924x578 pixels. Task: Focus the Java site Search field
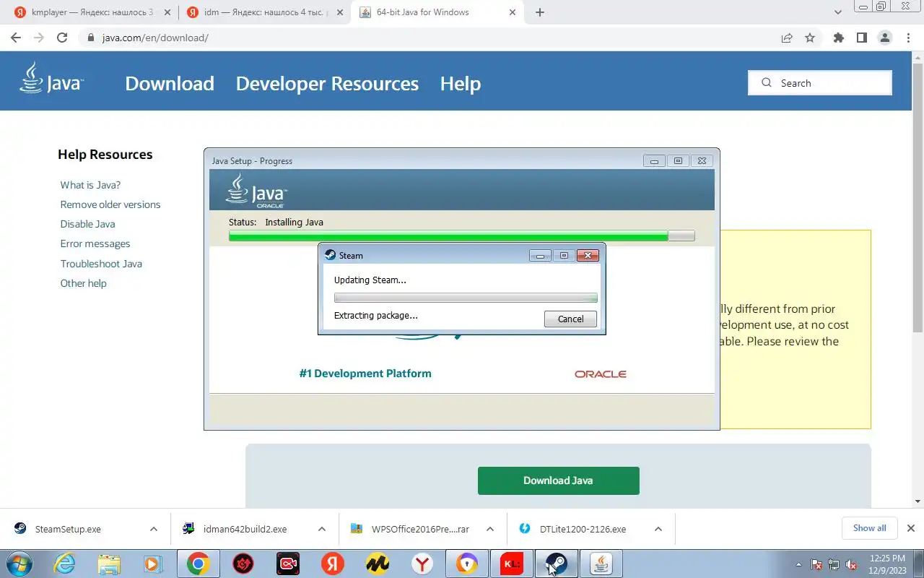click(x=820, y=83)
